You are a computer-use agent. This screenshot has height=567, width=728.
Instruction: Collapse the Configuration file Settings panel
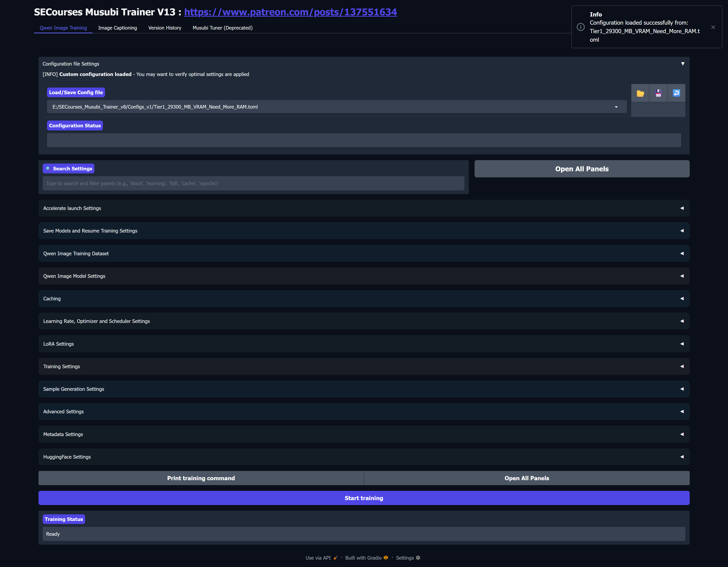[682, 64]
